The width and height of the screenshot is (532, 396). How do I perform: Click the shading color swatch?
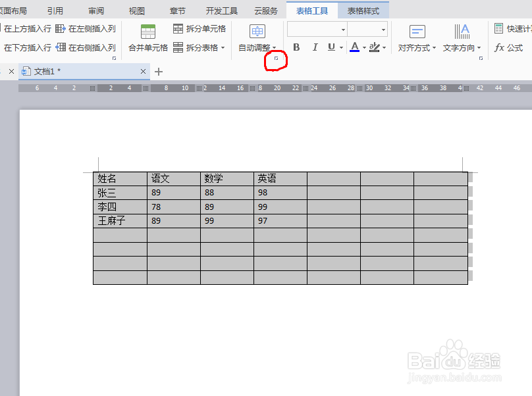pyautogui.click(x=374, y=47)
